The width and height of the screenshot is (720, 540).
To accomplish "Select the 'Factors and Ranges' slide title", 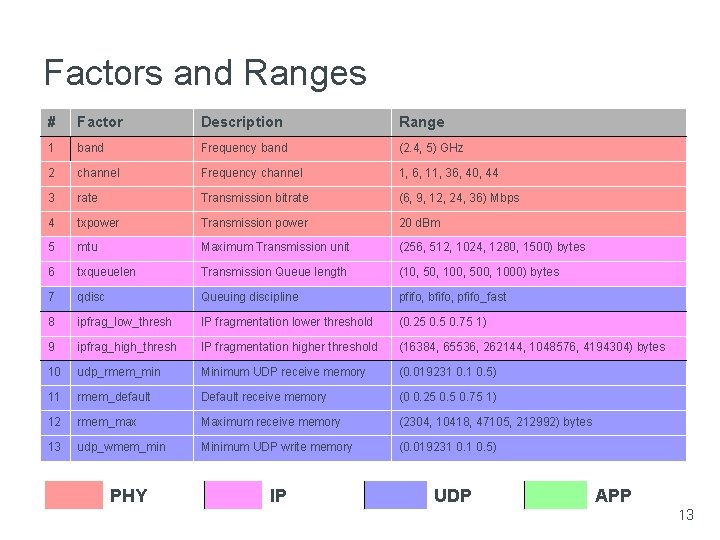I will [x=205, y=73].
